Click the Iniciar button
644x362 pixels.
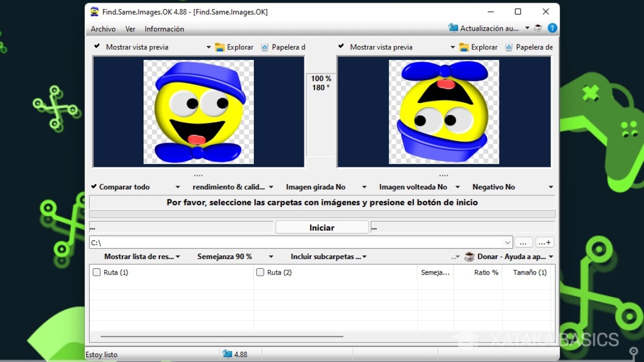tap(322, 227)
